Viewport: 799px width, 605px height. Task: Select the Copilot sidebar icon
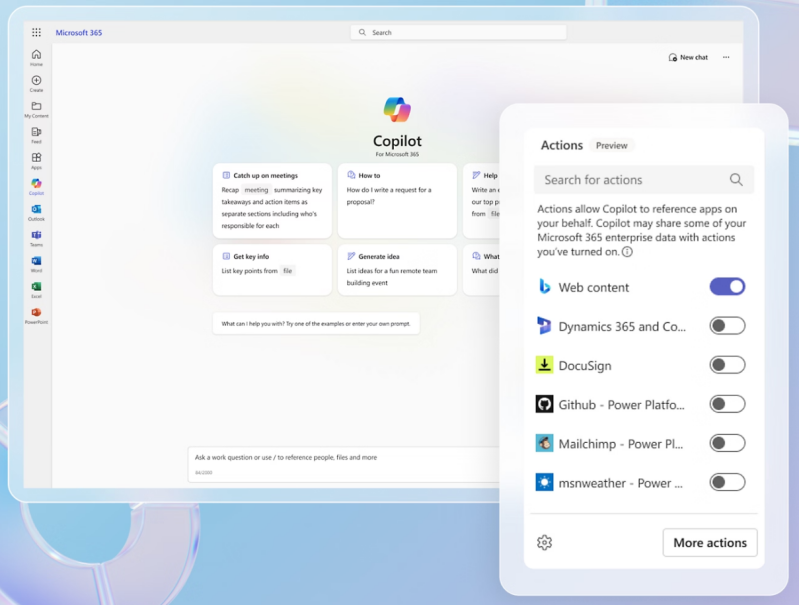click(36, 187)
